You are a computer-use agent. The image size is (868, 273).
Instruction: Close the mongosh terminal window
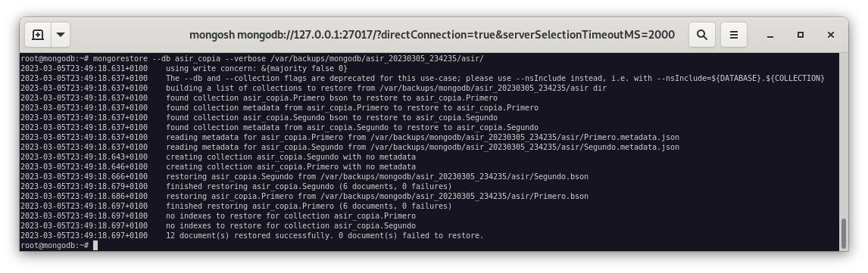tap(830, 35)
